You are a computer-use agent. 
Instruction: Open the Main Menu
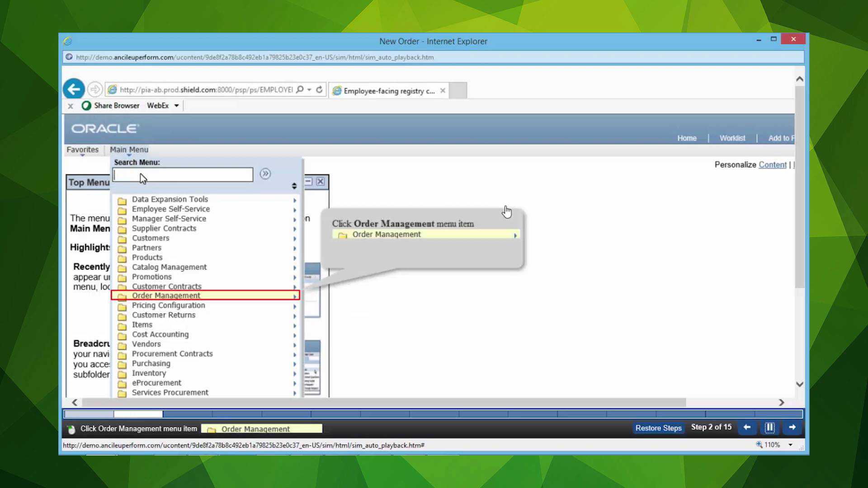click(x=129, y=150)
